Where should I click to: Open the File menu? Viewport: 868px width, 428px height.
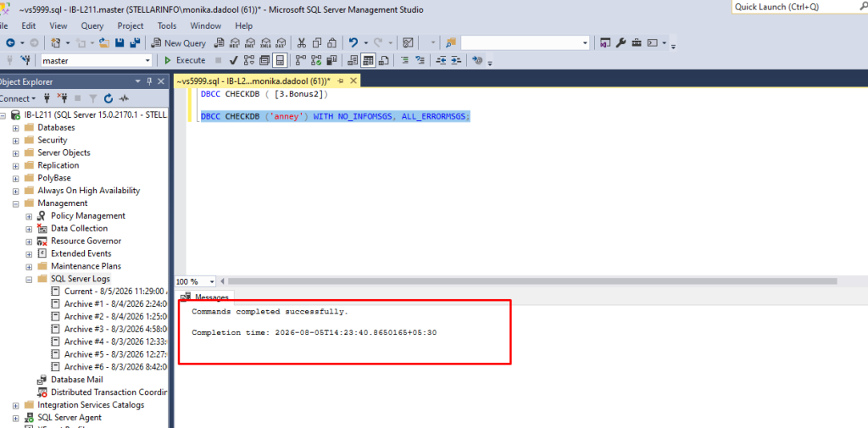click(x=4, y=25)
